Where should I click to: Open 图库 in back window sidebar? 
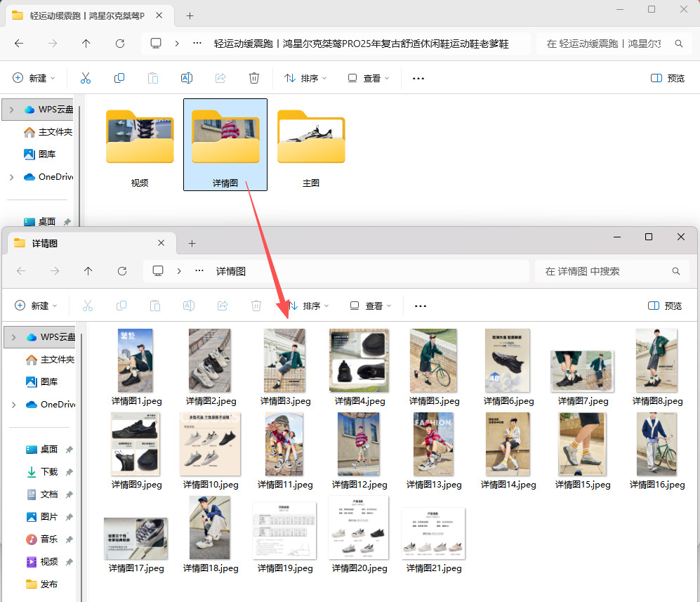[x=40, y=155]
